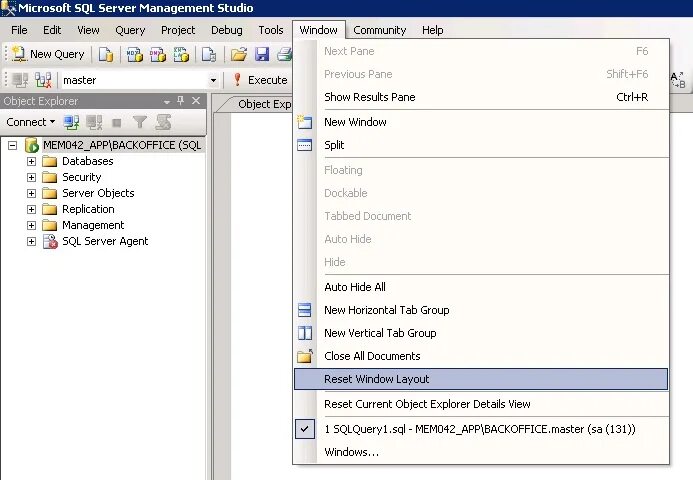Image resolution: width=693 pixels, height=480 pixels.
Task: Click the Filter funnel icon
Action: (x=140, y=122)
